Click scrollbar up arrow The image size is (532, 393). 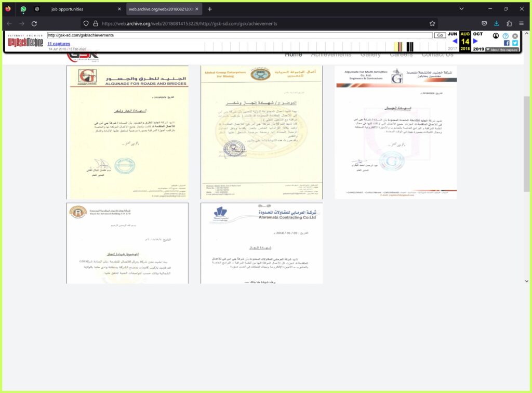pyautogui.click(x=527, y=33)
